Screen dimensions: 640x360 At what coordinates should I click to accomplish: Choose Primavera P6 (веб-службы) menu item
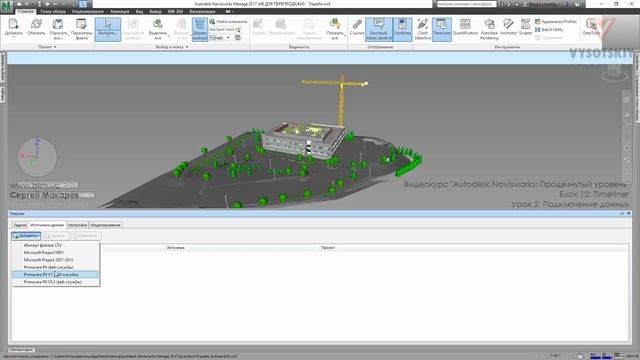click(56, 267)
